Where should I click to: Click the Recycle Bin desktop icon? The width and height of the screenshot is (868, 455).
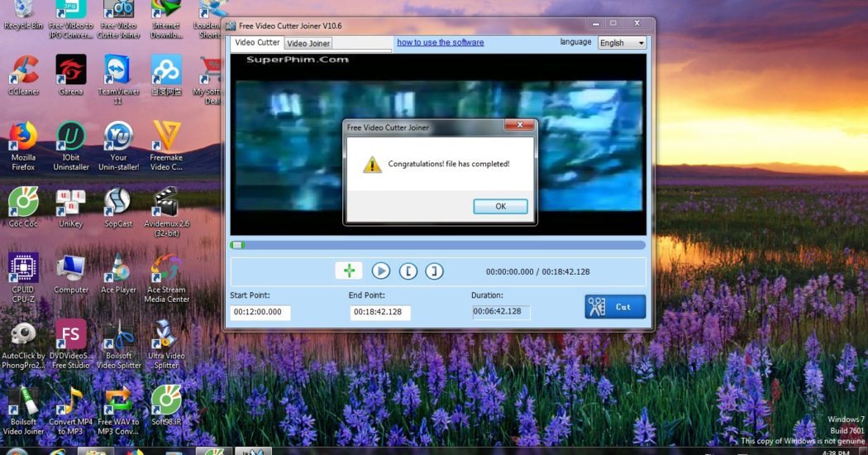click(x=23, y=16)
